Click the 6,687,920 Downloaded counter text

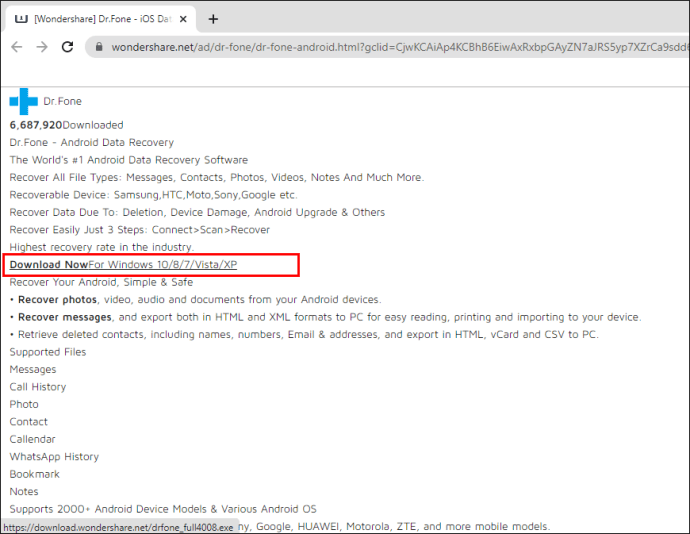click(x=66, y=125)
